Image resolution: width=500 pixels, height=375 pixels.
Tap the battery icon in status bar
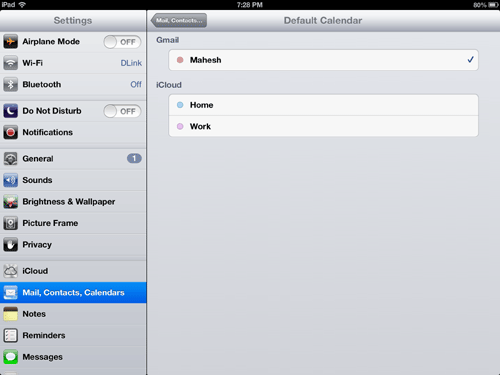tap(493, 5)
